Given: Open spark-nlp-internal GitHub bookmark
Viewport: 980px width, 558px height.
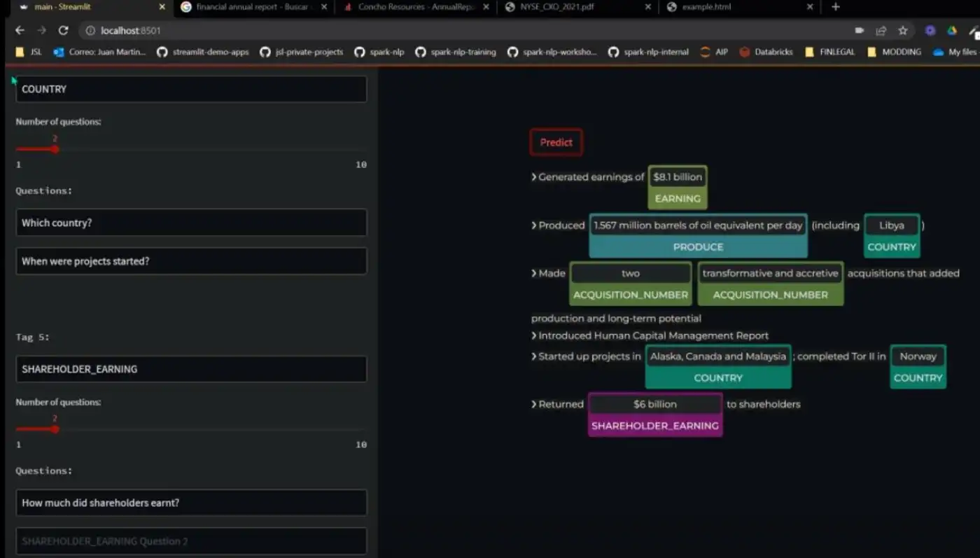Looking at the screenshot, I should pos(648,52).
